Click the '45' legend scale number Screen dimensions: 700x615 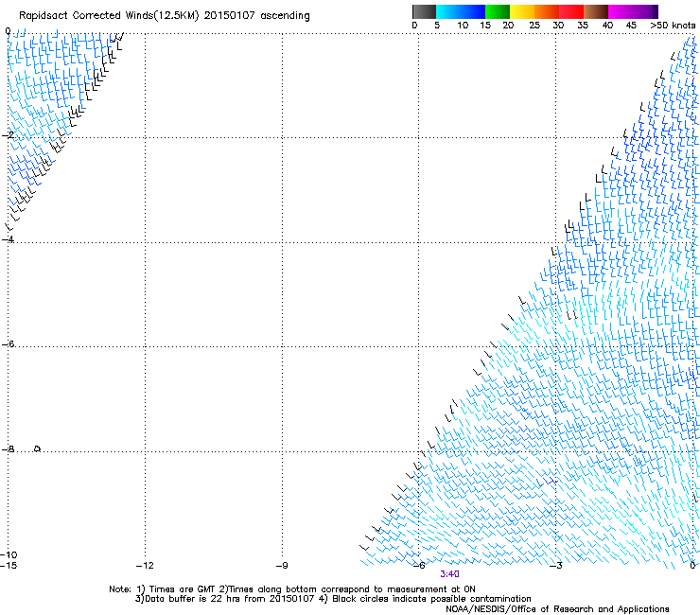click(631, 26)
